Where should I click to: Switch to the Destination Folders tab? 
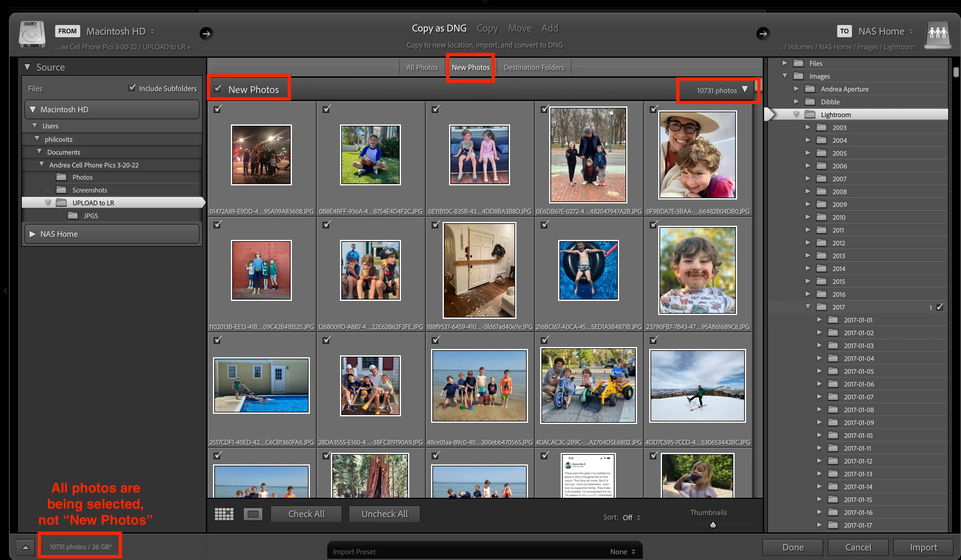click(x=533, y=67)
